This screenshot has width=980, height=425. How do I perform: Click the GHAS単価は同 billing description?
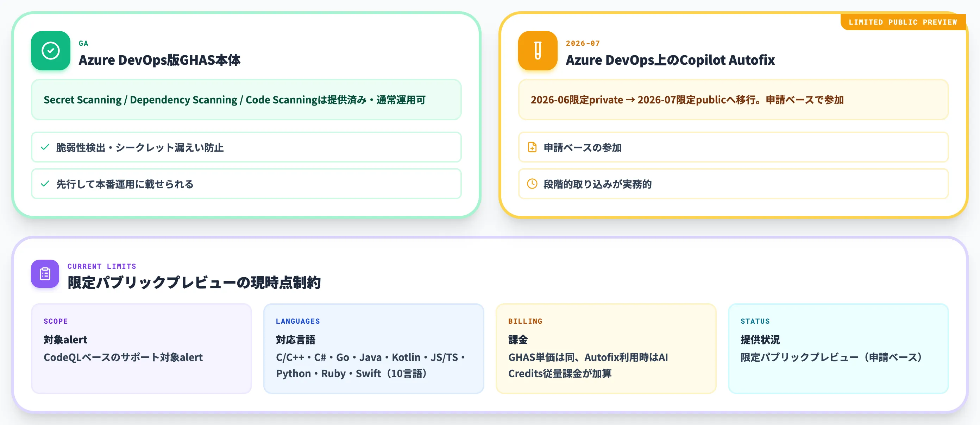[x=588, y=365]
